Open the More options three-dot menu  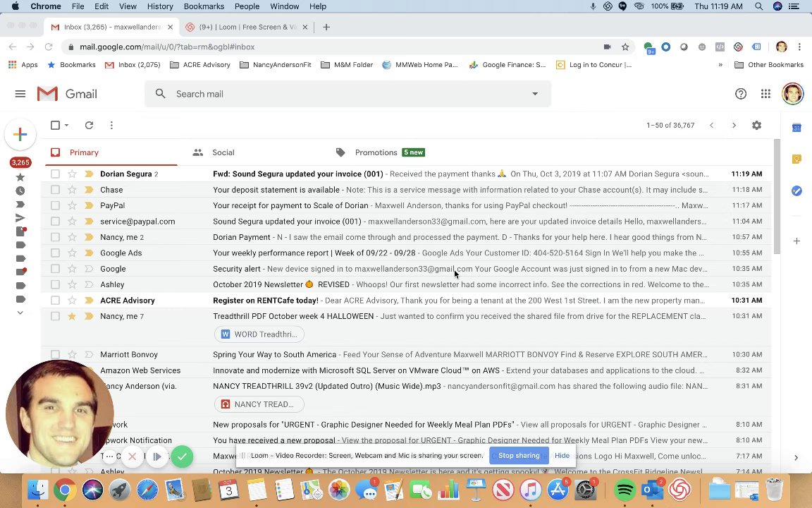tap(111, 125)
